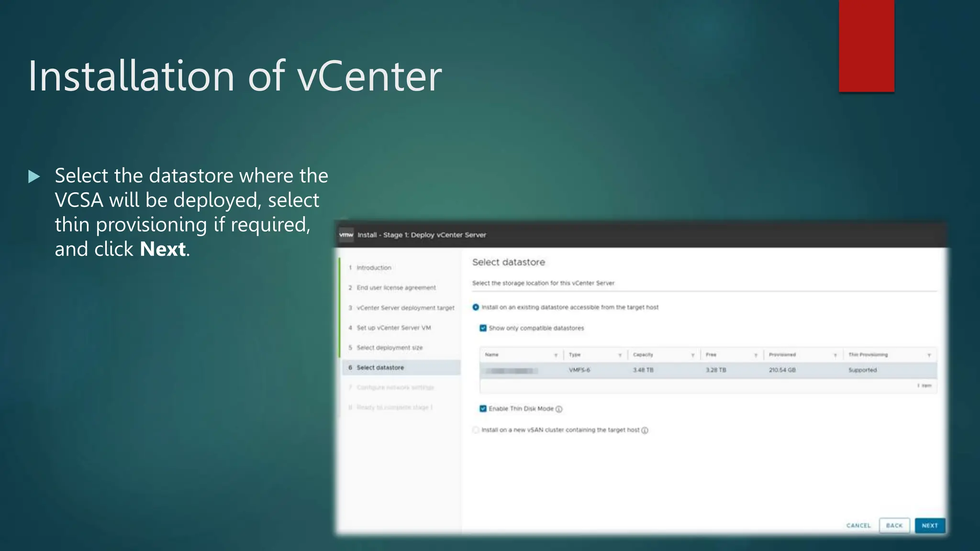Open step 6 Select datastore
Viewport: 980px width, 551px height.
tap(401, 368)
